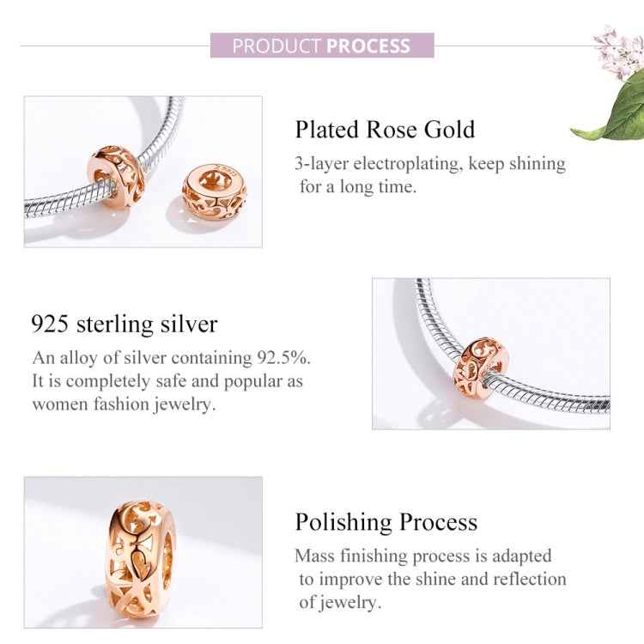Select the Mass finishing process description text
644x644 pixels.
click(430, 579)
